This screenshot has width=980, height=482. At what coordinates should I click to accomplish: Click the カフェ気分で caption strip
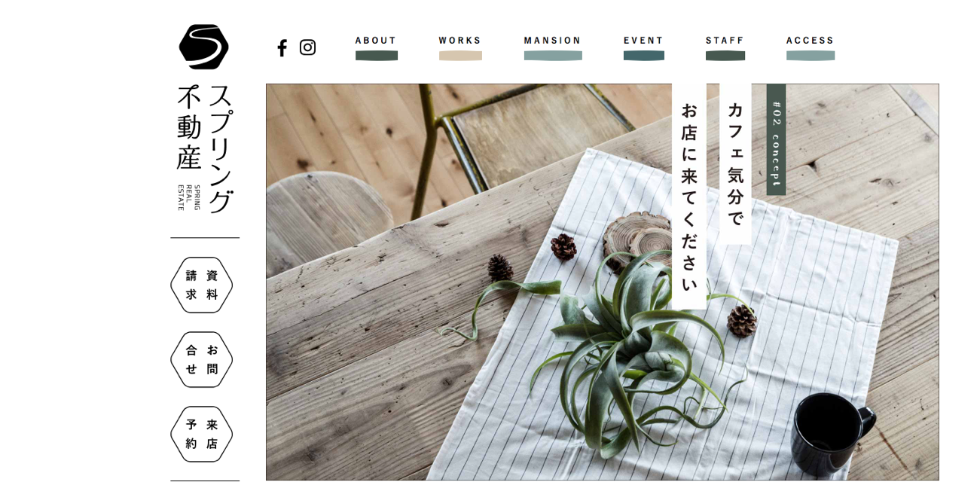[735, 163]
